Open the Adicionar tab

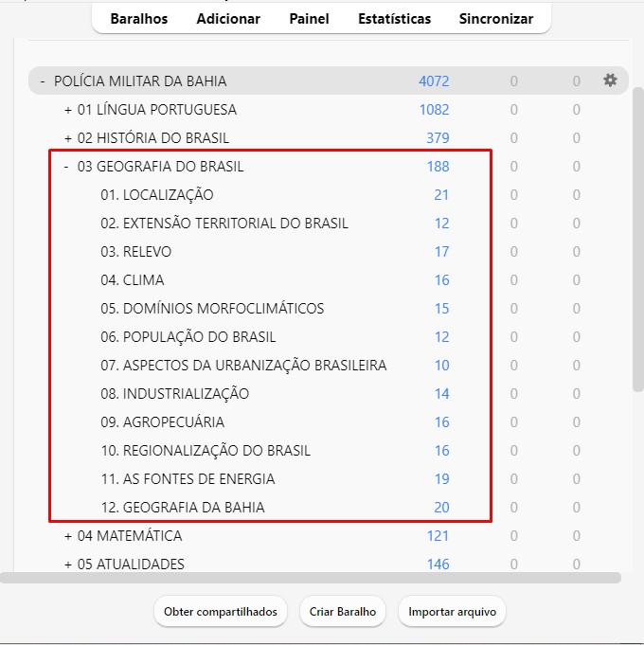228,19
